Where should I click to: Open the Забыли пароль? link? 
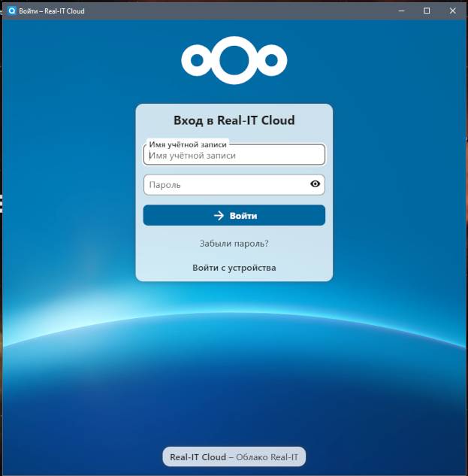point(234,244)
